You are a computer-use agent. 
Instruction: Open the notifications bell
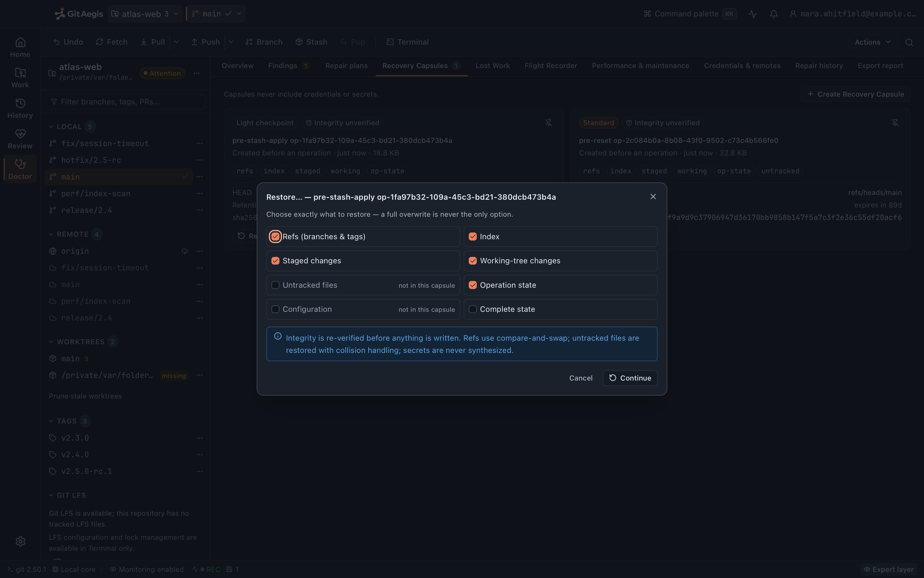(x=774, y=14)
